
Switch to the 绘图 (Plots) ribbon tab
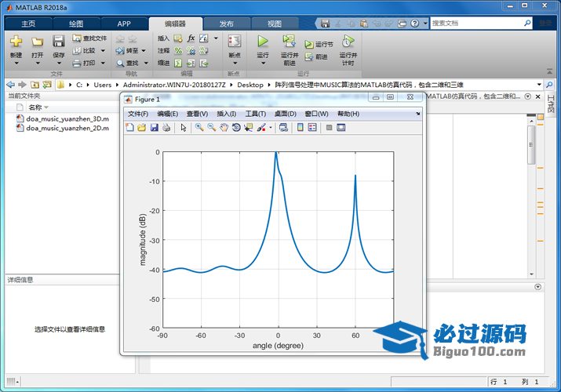coord(75,24)
